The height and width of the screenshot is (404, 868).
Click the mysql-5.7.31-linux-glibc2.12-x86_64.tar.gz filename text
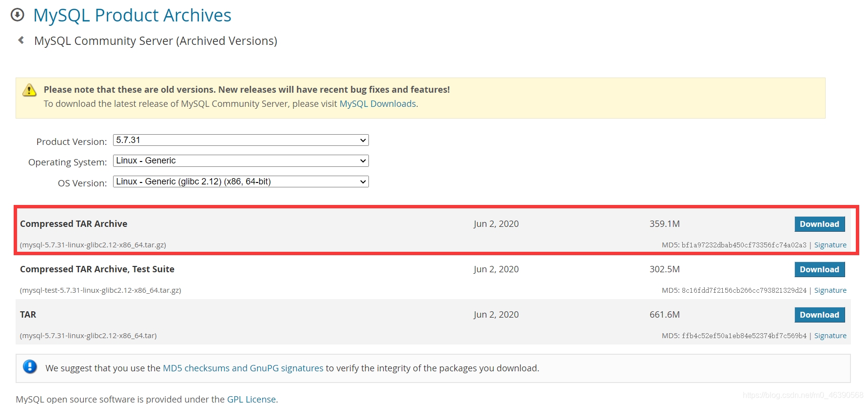93,245
